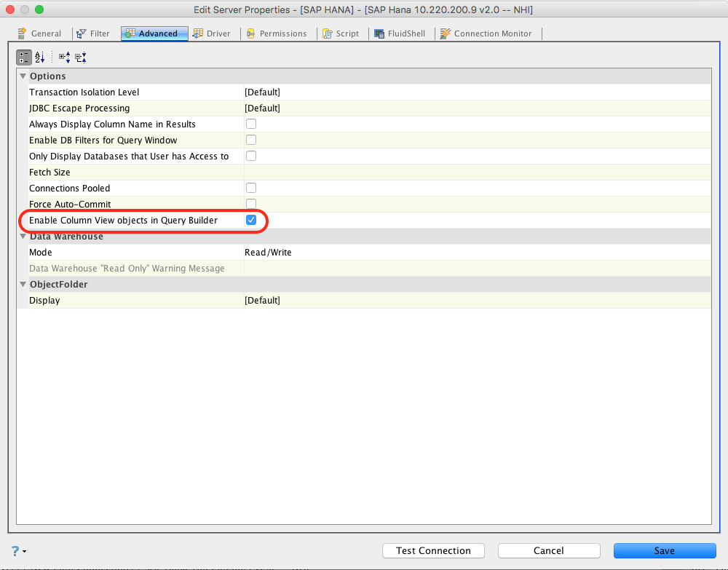Image resolution: width=728 pixels, height=570 pixels.
Task: Enable Always Display Column Name in Results
Action: (x=251, y=124)
